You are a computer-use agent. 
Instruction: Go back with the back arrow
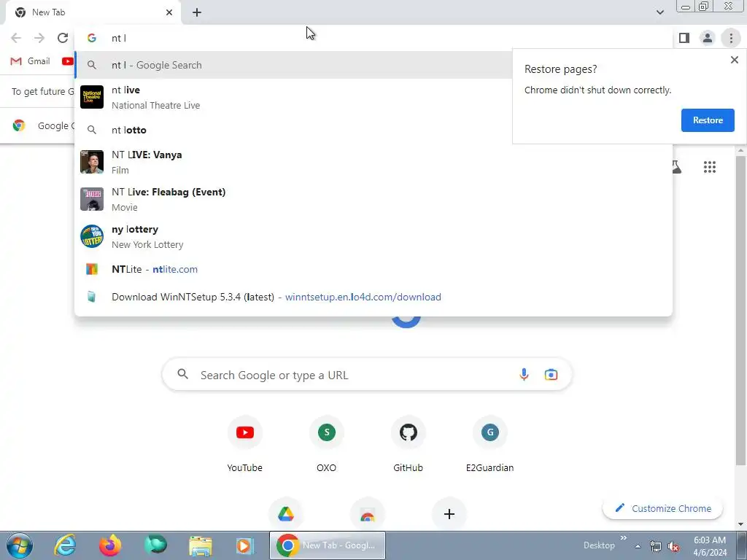(16, 38)
